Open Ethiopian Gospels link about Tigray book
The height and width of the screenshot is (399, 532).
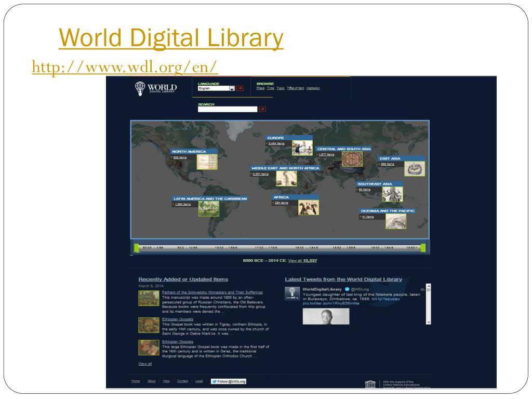click(178, 320)
